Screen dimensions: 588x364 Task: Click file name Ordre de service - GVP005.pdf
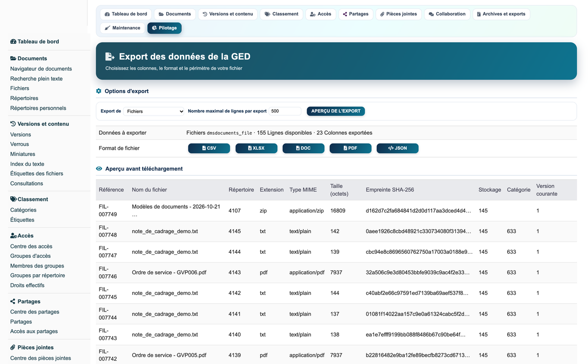[169, 355]
